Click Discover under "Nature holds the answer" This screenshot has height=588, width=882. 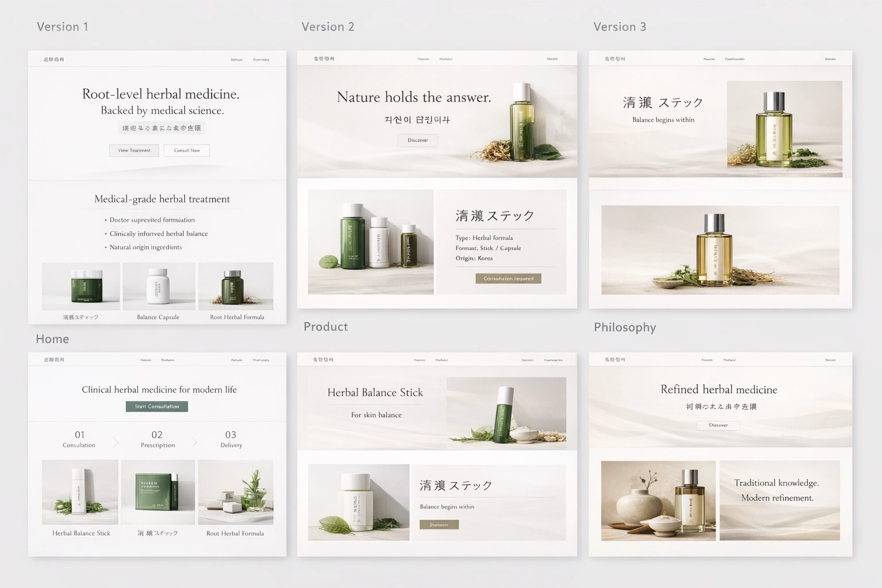click(x=417, y=140)
